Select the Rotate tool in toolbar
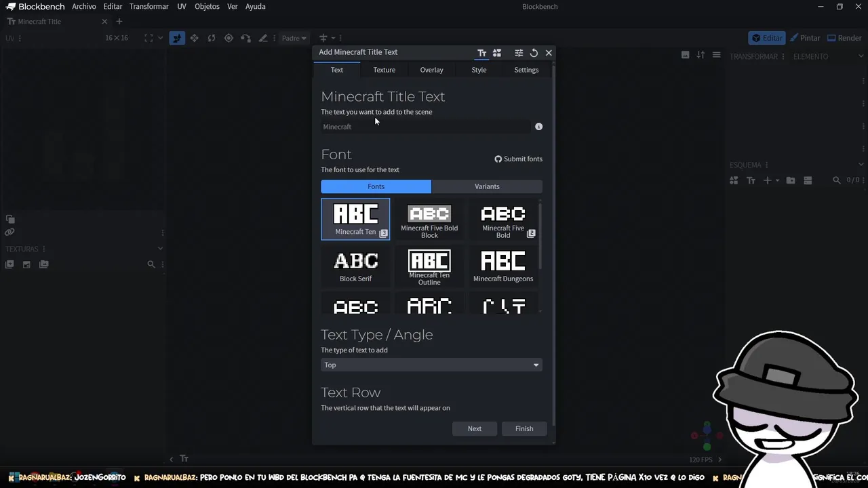The height and width of the screenshot is (488, 868). click(x=212, y=38)
